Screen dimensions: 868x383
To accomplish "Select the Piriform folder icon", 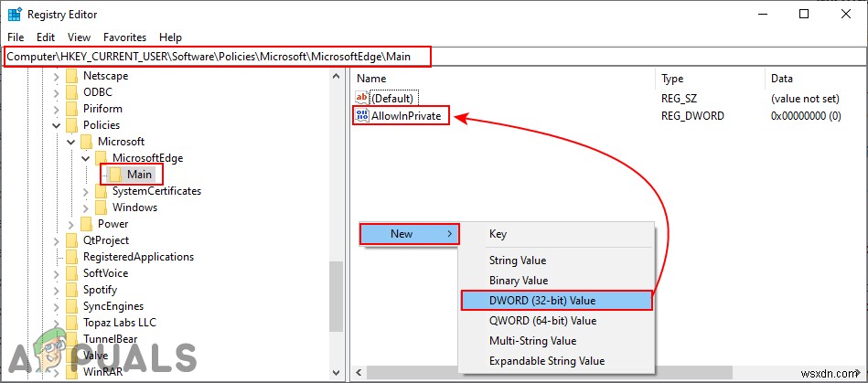I will click(72, 109).
